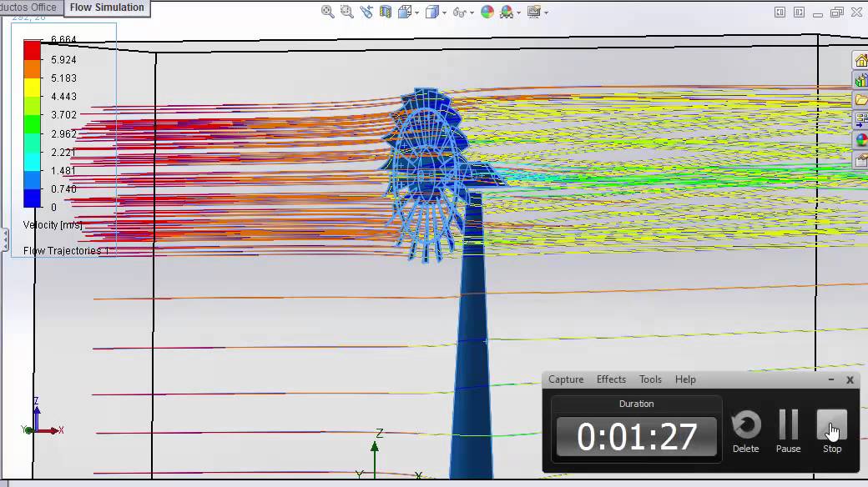Click the Hide/Show Items glasses icon
The height and width of the screenshot is (487, 868).
point(459,12)
